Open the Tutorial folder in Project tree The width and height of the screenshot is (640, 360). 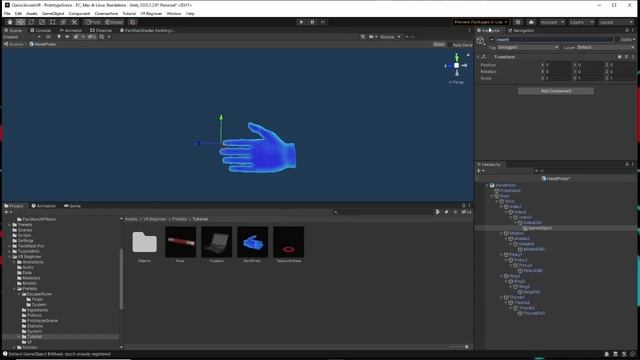tap(34, 337)
